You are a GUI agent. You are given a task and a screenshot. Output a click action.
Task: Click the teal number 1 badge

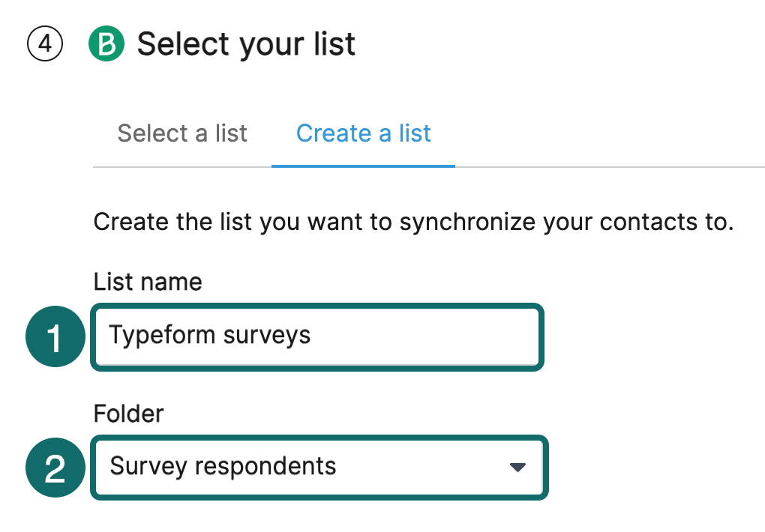tap(55, 336)
